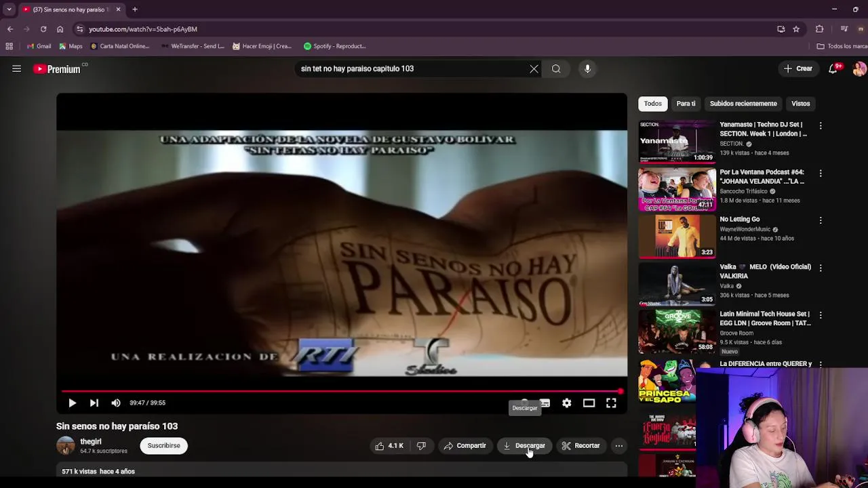Open the apps grid in bookmarks bar
This screenshot has width=868, height=488.
pos(9,46)
